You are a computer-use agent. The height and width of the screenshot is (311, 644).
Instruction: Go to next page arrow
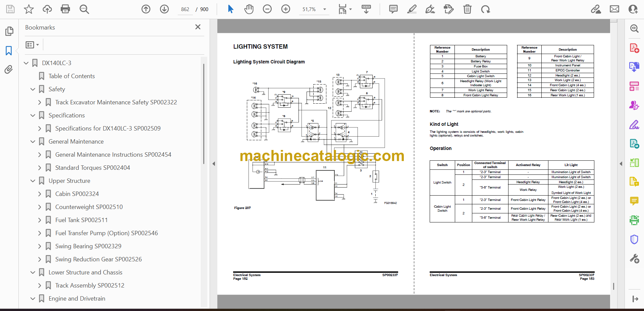point(164,9)
